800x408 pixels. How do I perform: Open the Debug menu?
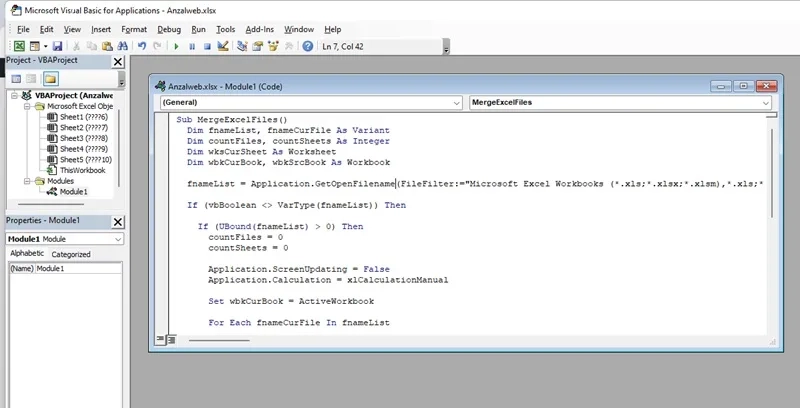click(x=169, y=30)
